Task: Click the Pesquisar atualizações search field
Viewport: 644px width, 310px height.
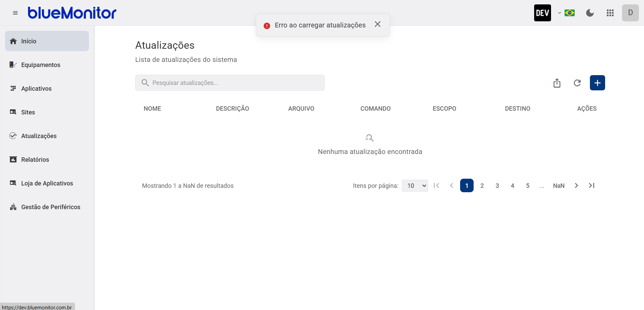Action: point(230,83)
